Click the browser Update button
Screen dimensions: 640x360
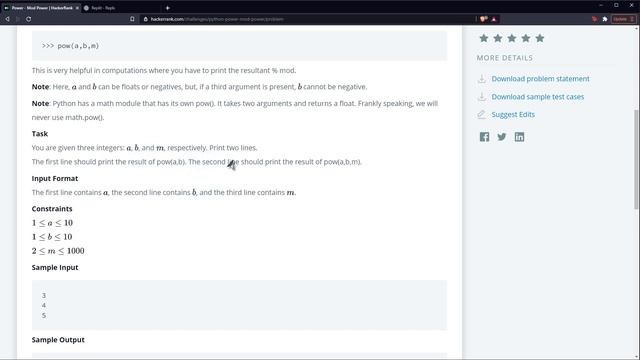pyautogui.click(x=623, y=19)
